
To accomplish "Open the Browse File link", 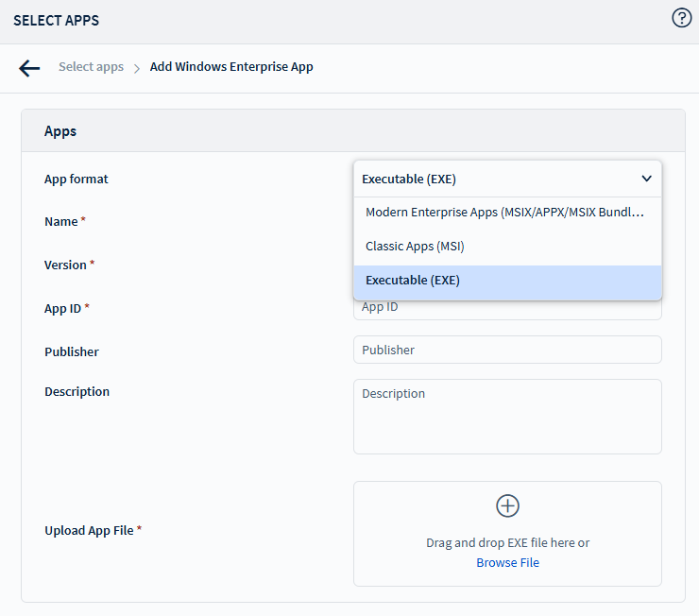I will click(x=507, y=563).
